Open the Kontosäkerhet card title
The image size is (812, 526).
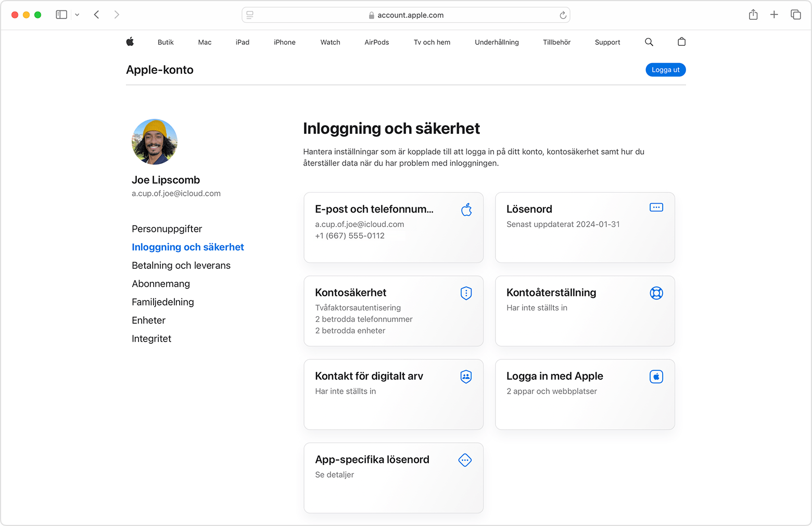click(x=351, y=293)
